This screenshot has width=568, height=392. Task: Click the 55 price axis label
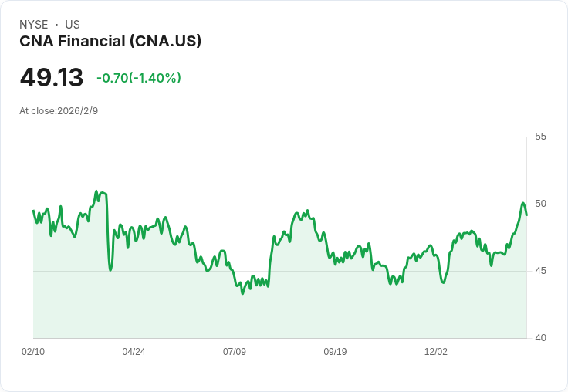(x=540, y=137)
